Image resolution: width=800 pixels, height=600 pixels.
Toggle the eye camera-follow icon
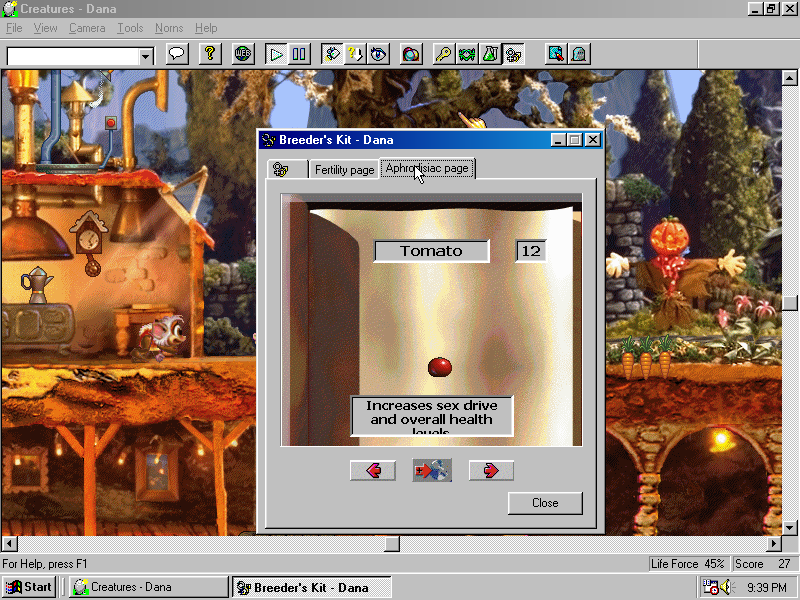click(x=378, y=54)
